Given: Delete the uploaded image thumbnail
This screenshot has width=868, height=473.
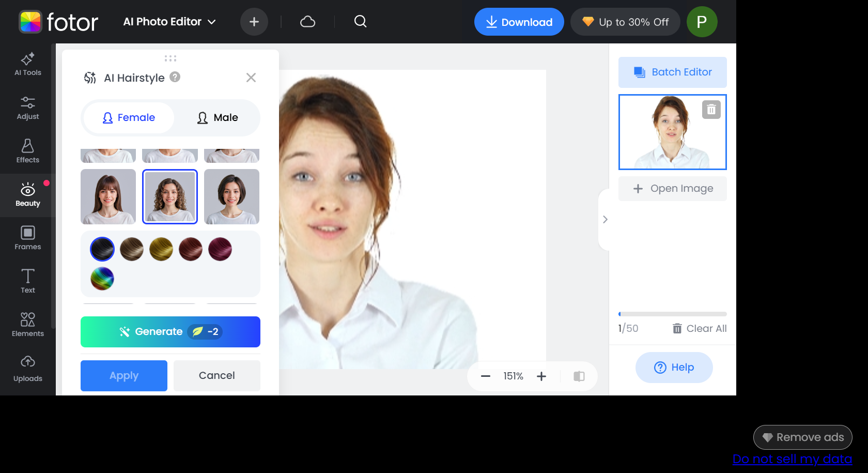Looking at the screenshot, I should click(x=711, y=110).
